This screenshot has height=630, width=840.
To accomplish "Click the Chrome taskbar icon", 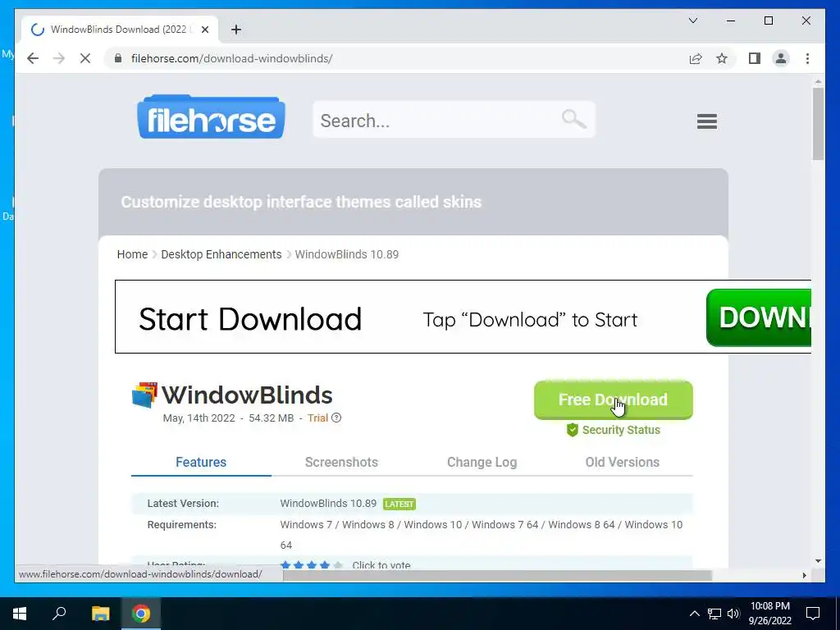I will coord(141,614).
